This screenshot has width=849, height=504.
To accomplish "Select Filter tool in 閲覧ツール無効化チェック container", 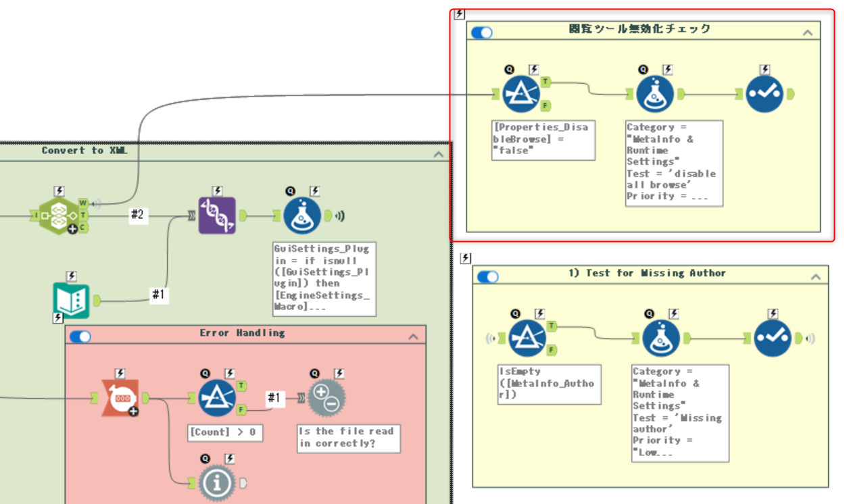I will [520, 94].
